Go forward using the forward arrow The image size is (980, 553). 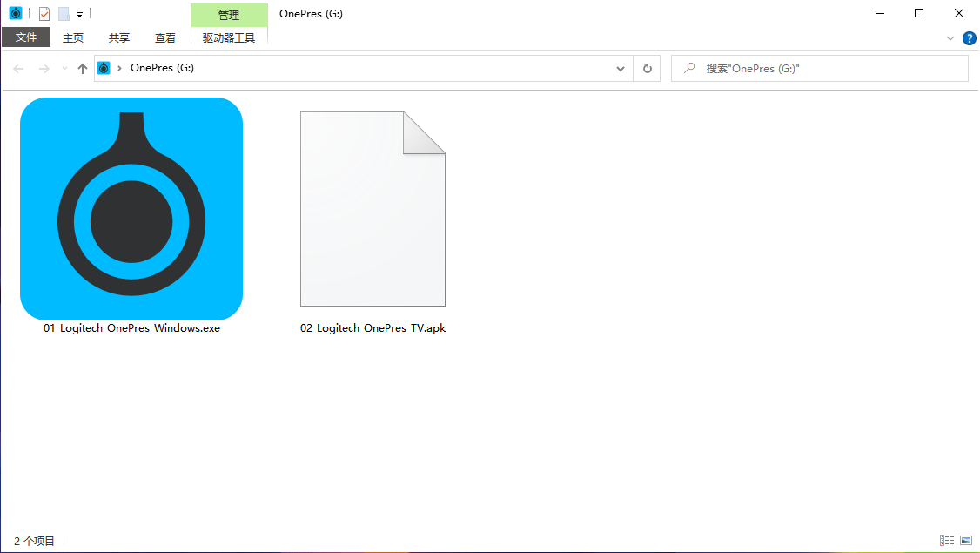(x=44, y=69)
